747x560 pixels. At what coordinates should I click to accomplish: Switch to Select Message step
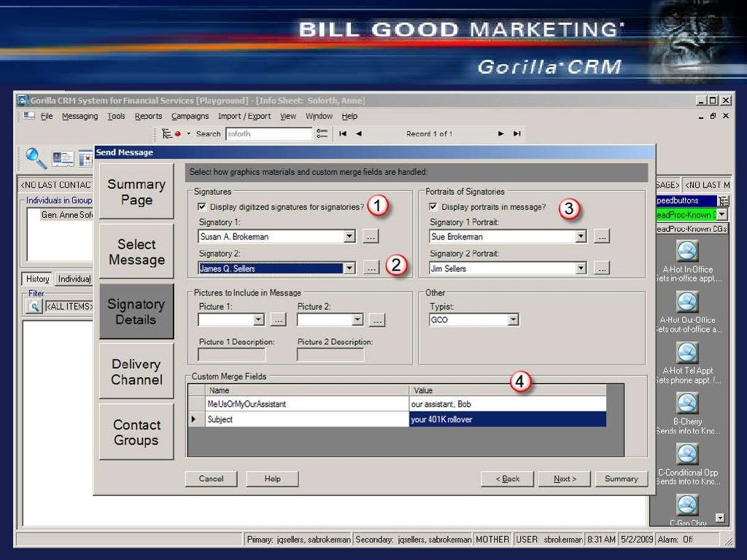(136, 252)
